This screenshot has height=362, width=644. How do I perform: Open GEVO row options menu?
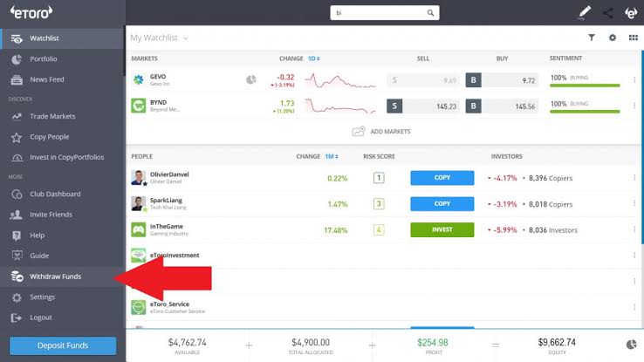(634, 79)
